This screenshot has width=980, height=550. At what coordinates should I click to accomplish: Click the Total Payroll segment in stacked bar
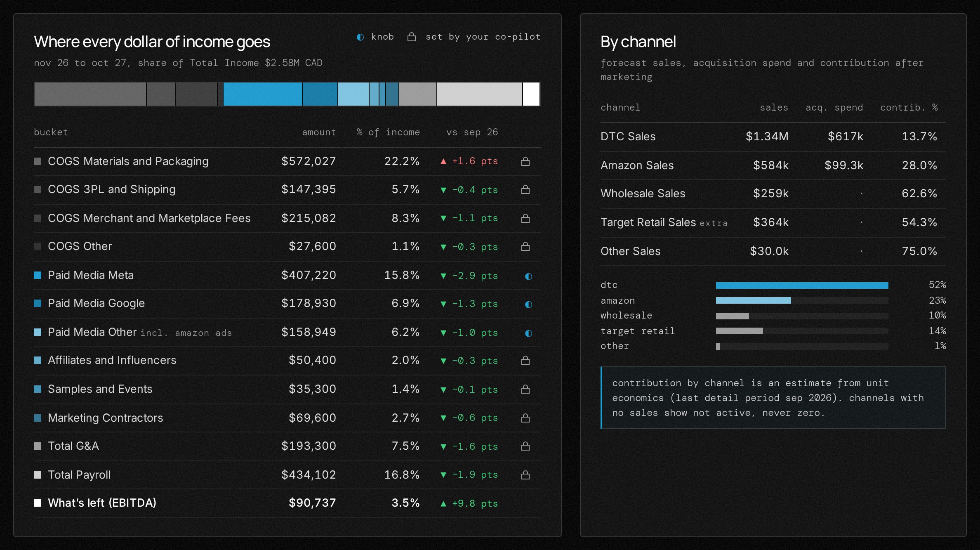(x=480, y=94)
